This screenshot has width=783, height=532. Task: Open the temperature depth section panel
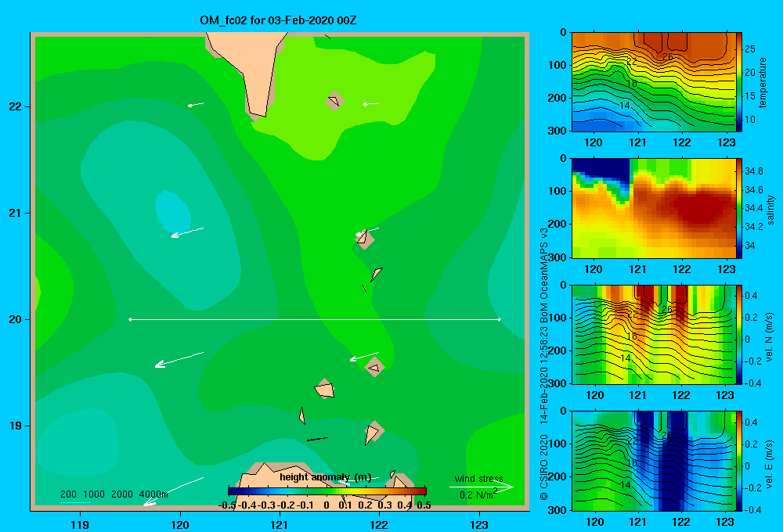coord(654,82)
